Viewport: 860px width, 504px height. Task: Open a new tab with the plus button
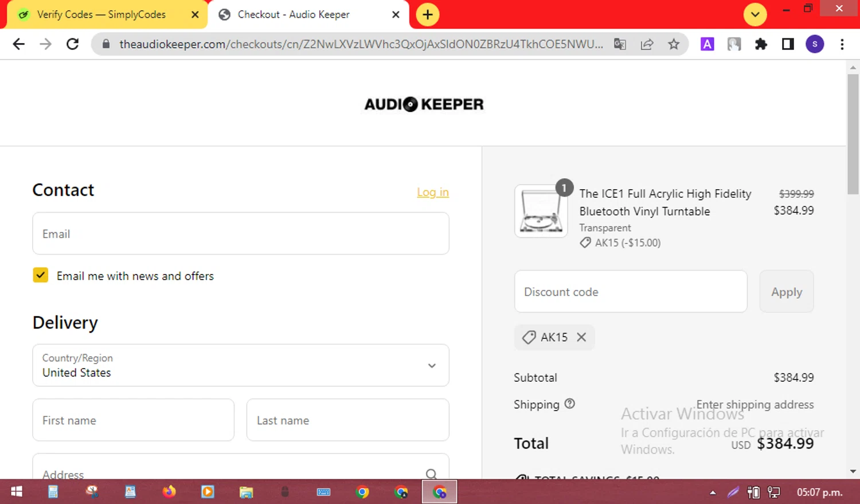[x=428, y=14]
